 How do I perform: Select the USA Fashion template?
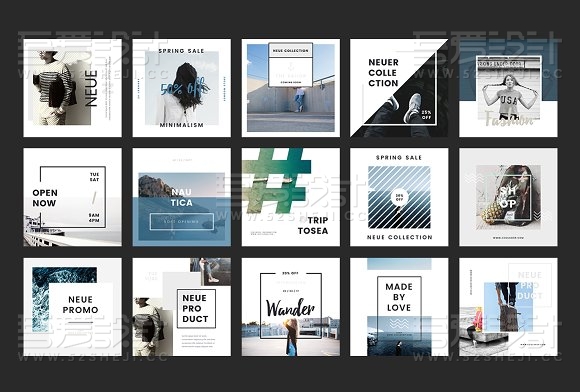point(508,88)
